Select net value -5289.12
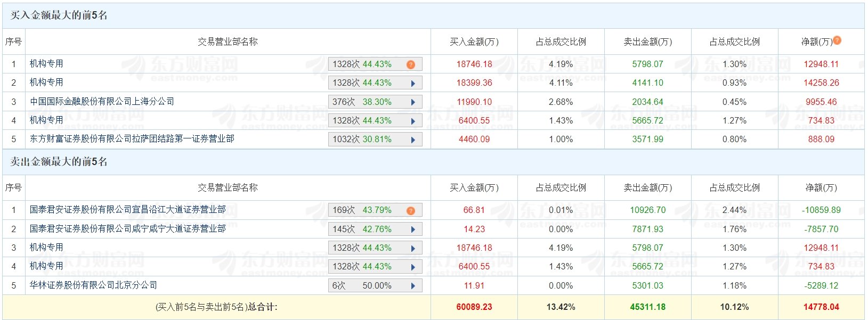This screenshot has width=868, height=320. pos(821,285)
